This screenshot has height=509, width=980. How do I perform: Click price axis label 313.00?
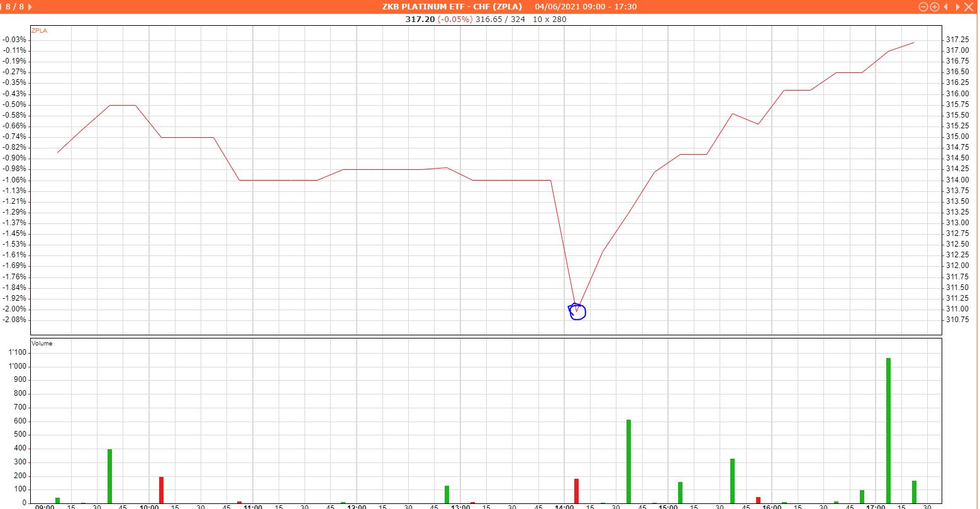[957, 223]
